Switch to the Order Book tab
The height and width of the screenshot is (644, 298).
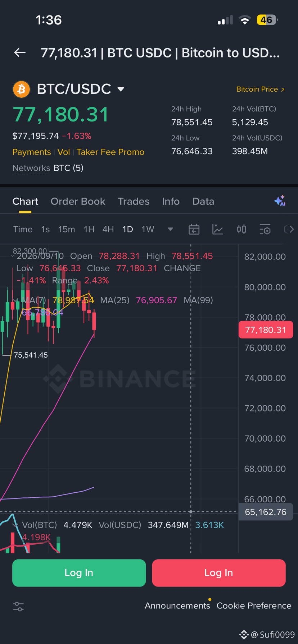(78, 201)
